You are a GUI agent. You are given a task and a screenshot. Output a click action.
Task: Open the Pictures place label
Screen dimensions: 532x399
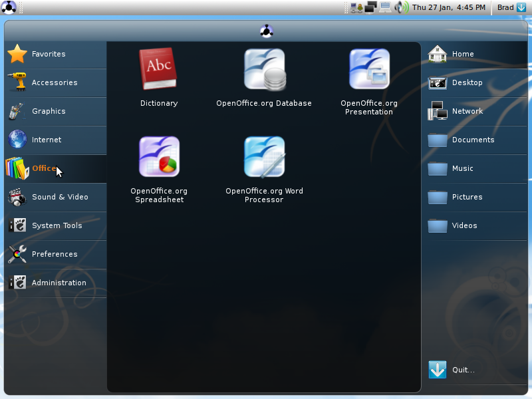pyautogui.click(x=467, y=197)
